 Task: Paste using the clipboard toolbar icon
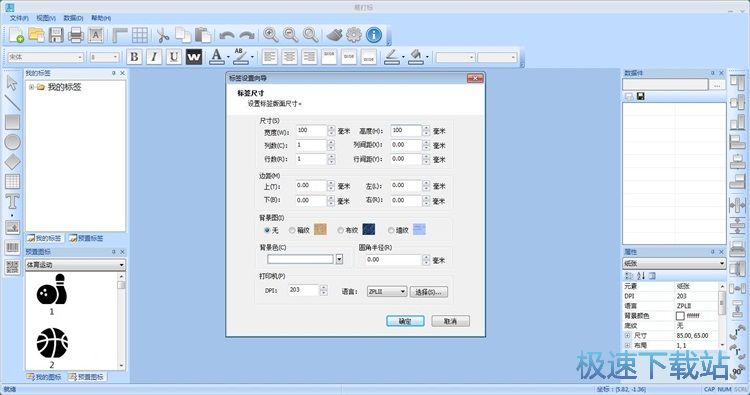point(203,35)
